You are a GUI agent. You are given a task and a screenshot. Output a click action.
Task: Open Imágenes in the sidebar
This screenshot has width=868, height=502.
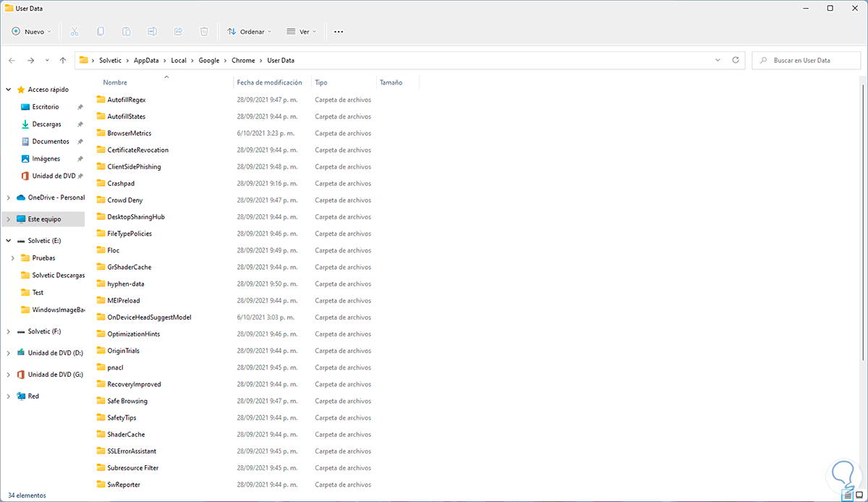46,159
